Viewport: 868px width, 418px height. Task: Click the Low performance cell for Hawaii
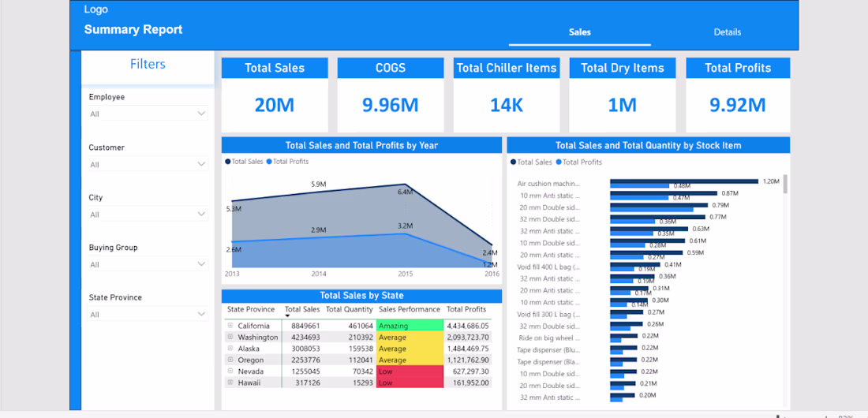pyautogui.click(x=410, y=382)
